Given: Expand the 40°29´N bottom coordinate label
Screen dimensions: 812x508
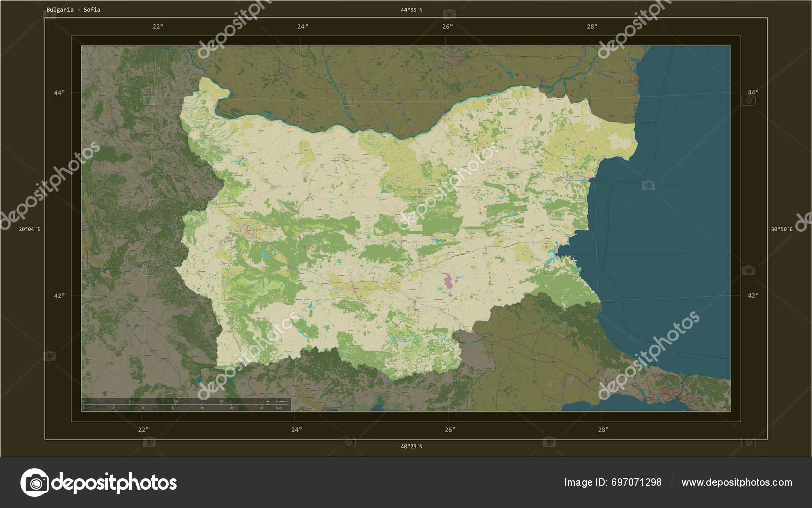Looking at the screenshot, I should point(411,446).
